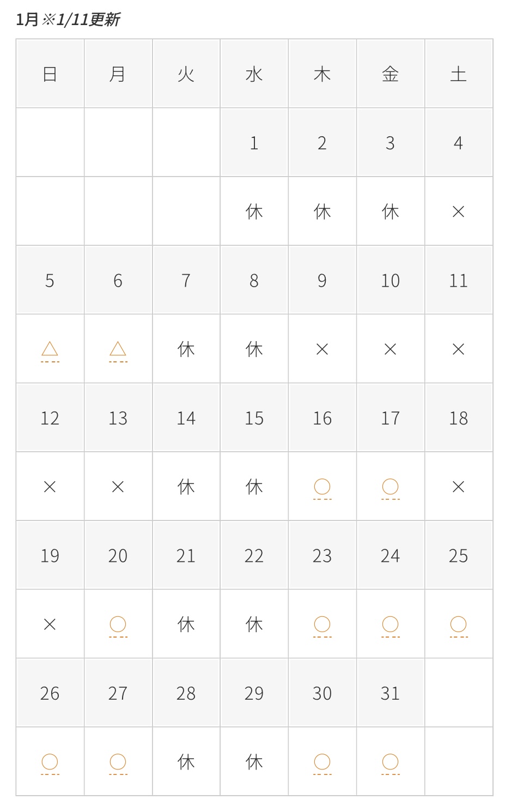Click the 土 Saturday column header

pyautogui.click(x=458, y=74)
